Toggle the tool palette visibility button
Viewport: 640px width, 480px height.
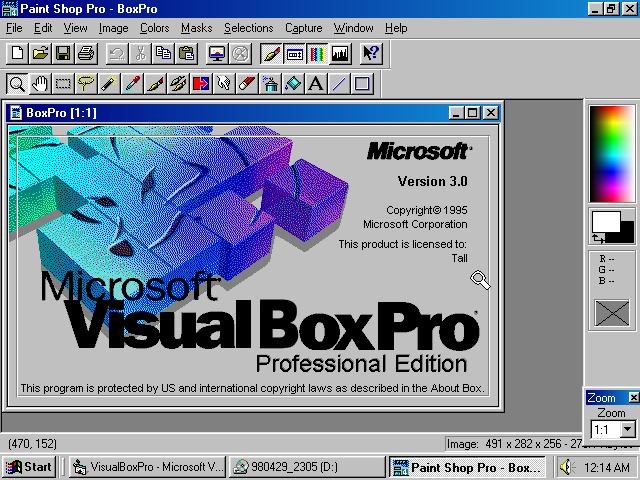271,53
